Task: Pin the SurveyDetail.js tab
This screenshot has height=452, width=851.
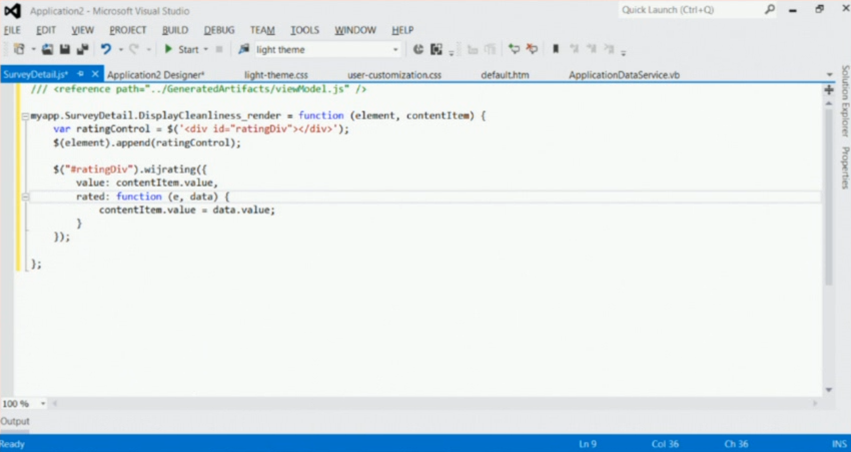Action: [x=80, y=74]
